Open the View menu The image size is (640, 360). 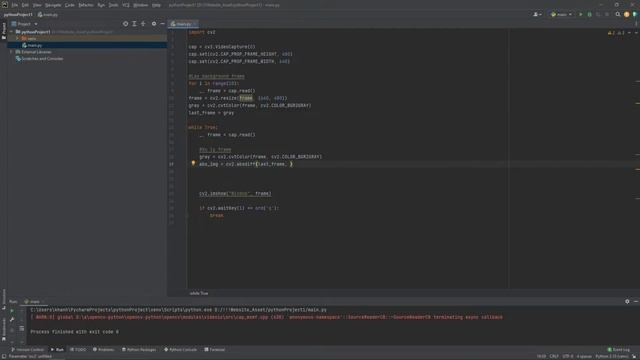pos(37,5)
